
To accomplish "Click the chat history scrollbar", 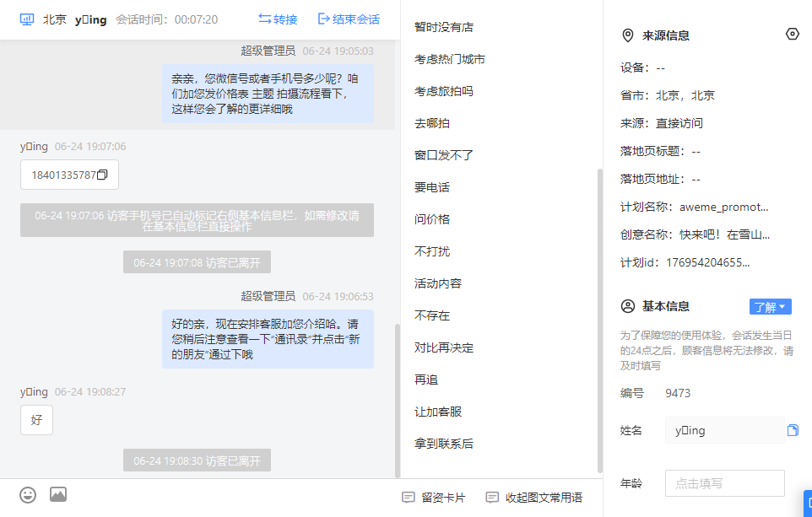I will coord(398,401).
